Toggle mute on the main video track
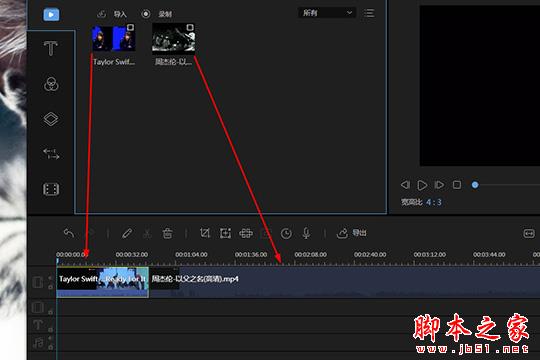Screen dimensions: 540x360 [x=50, y=278]
